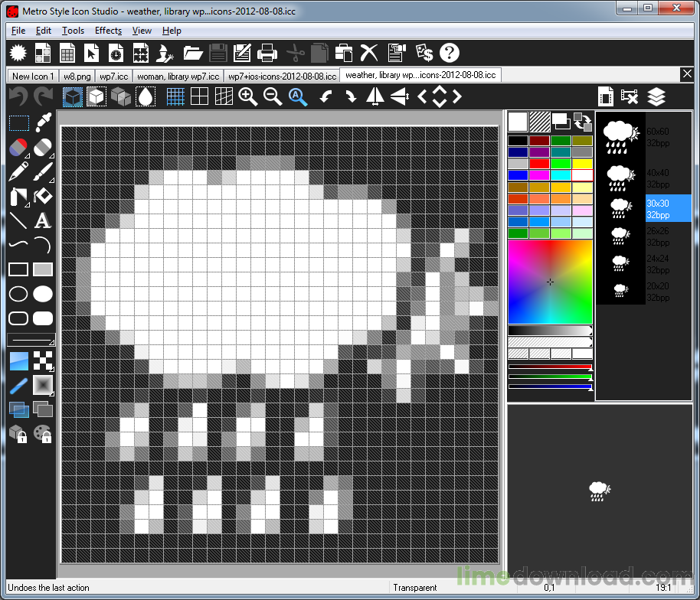Expand the line width selector flyout
This screenshot has width=700, height=600.
click(53, 343)
